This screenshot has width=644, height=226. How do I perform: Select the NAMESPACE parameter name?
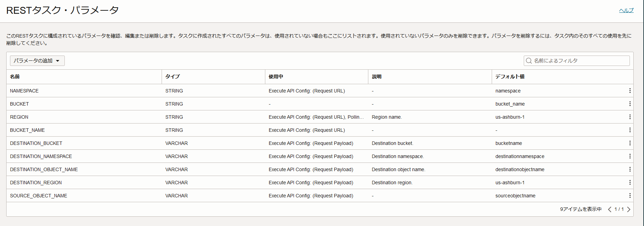click(x=24, y=91)
